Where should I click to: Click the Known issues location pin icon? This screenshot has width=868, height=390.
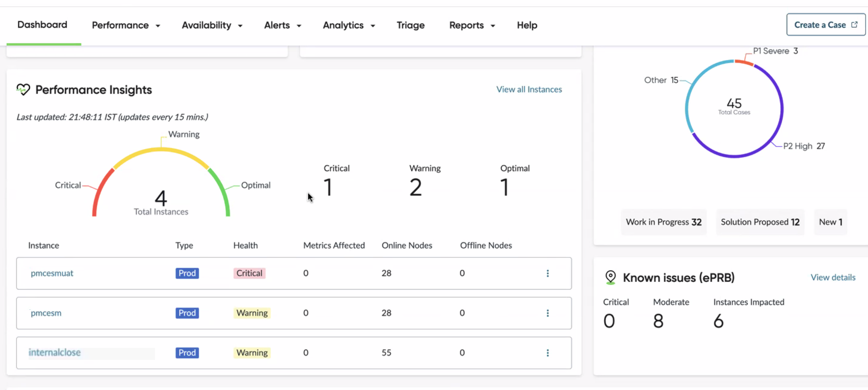click(610, 277)
